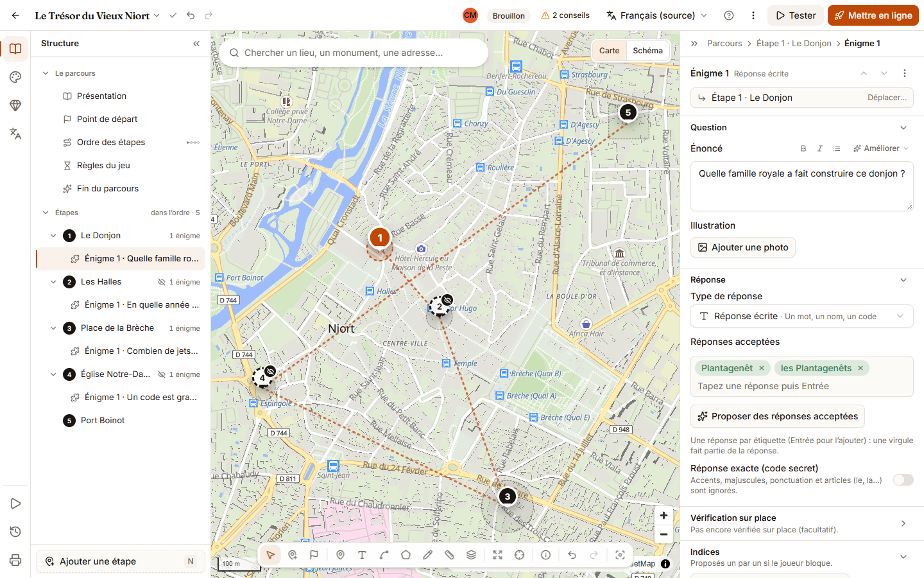924x578 pixels.
Task: Open the print icon in sidebar
Action: click(15, 560)
